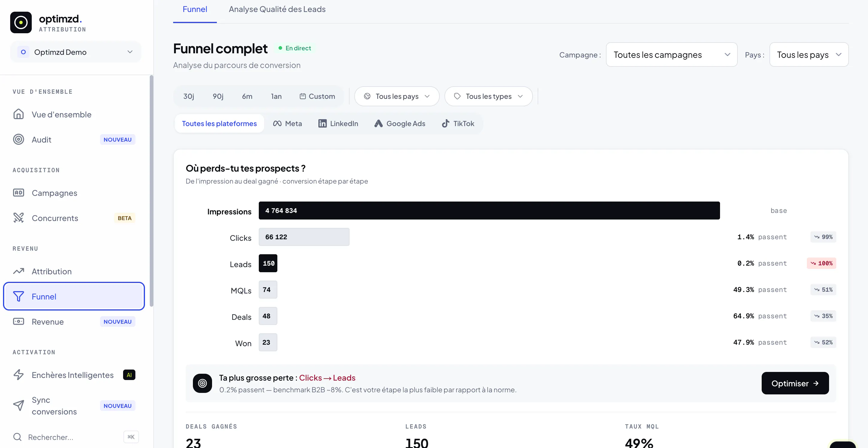868x448 pixels.
Task: Click the Concurrents crossed swords icon
Action: coord(19,218)
